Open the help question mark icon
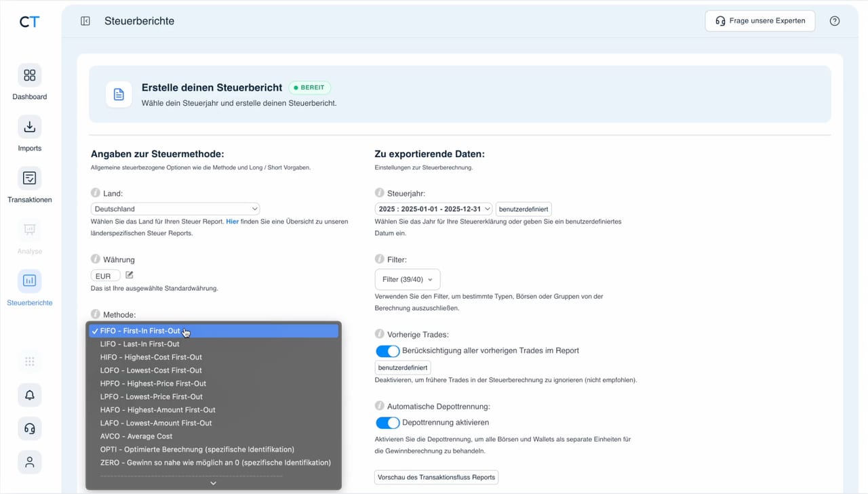Image resolution: width=868 pixels, height=494 pixels. pyautogui.click(x=835, y=21)
